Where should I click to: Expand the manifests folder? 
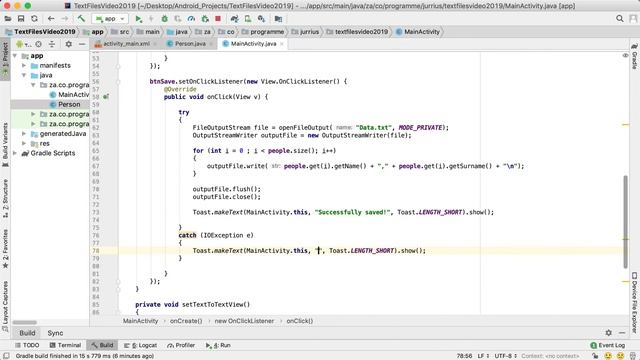click(x=24, y=65)
